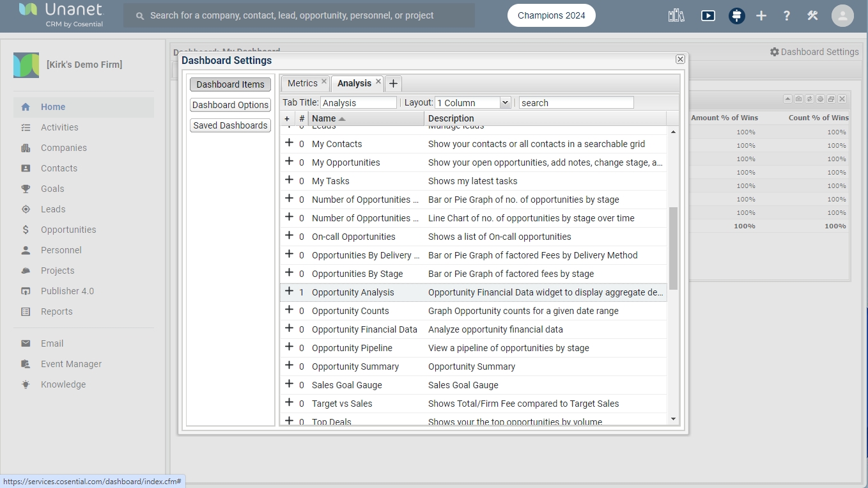The height and width of the screenshot is (488, 868).
Task: Add a new dashboard tab
Action: tap(393, 84)
